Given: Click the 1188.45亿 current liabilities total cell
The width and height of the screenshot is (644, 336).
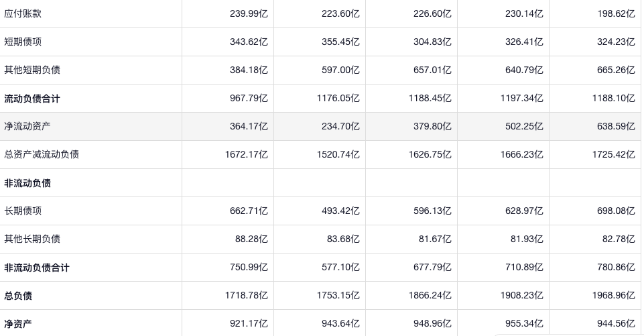Looking at the screenshot, I should (x=430, y=99).
